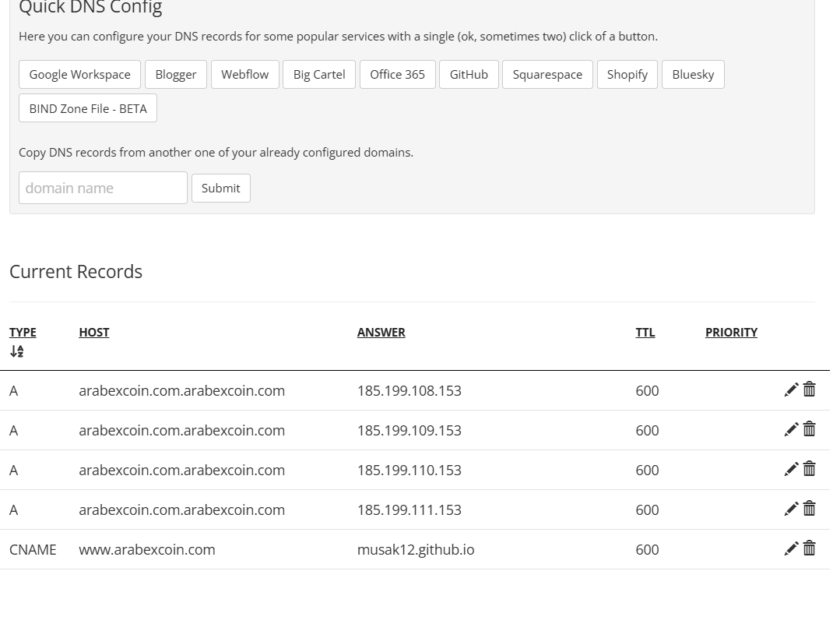The width and height of the screenshot is (840, 631).
Task: Click the domain name input field
Action: (x=103, y=188)
